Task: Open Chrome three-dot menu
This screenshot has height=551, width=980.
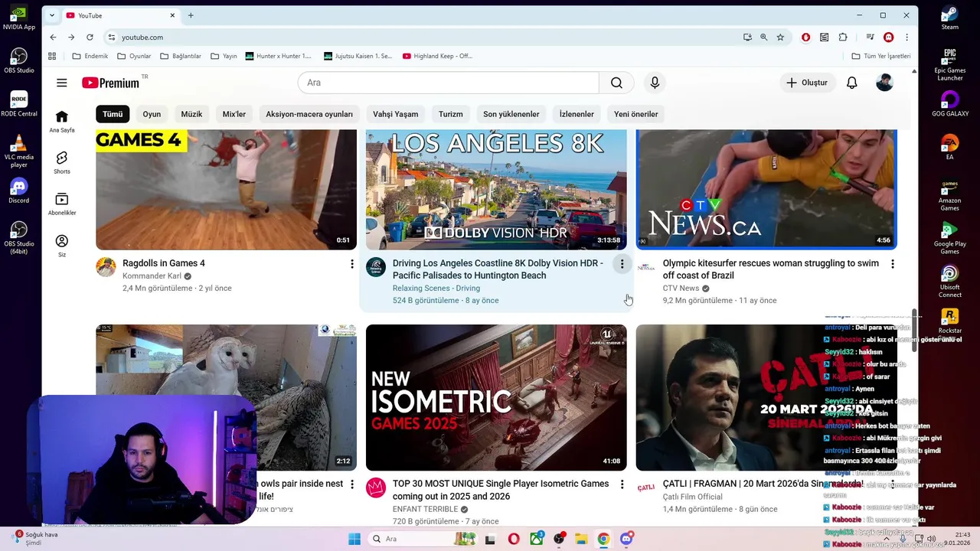Action: pyautogui.click(x=907, y=37)
